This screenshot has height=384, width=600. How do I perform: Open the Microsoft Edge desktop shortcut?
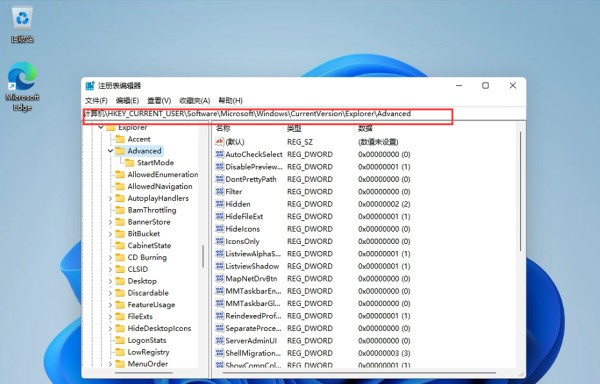point(22,86)
